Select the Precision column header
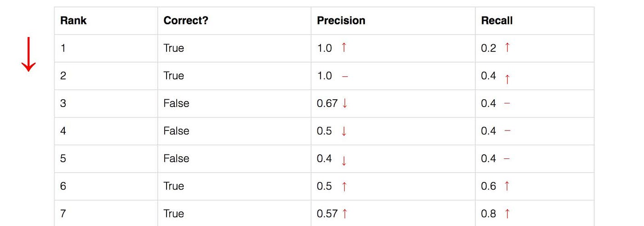Image resolution: width=644 pixels, height=226 pixels. point(341,21)
